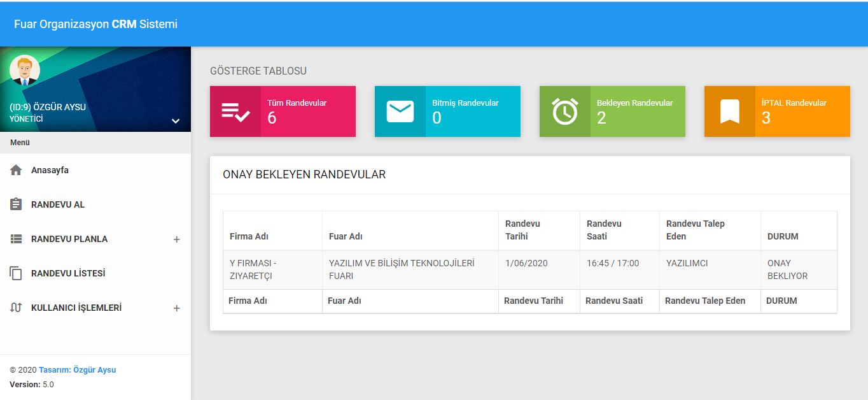Click the alarm clock icon on Bekleyen Randevular
This screenshot has height=400, width=868.
coord(564,111)
